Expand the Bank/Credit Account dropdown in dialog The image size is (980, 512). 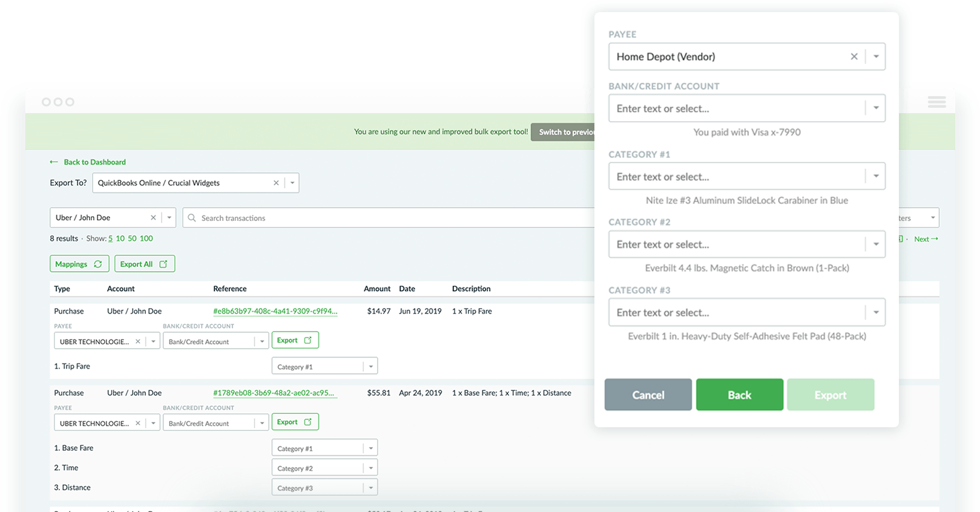coord(875,108)
